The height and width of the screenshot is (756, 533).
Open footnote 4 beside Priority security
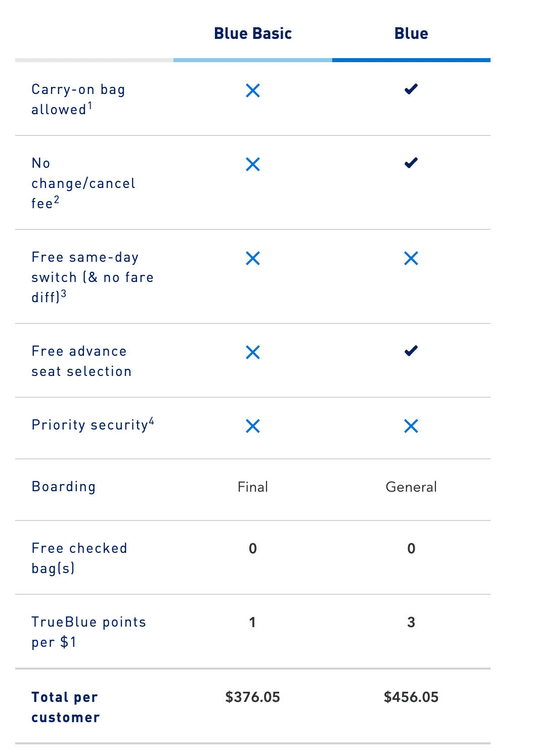151,421
